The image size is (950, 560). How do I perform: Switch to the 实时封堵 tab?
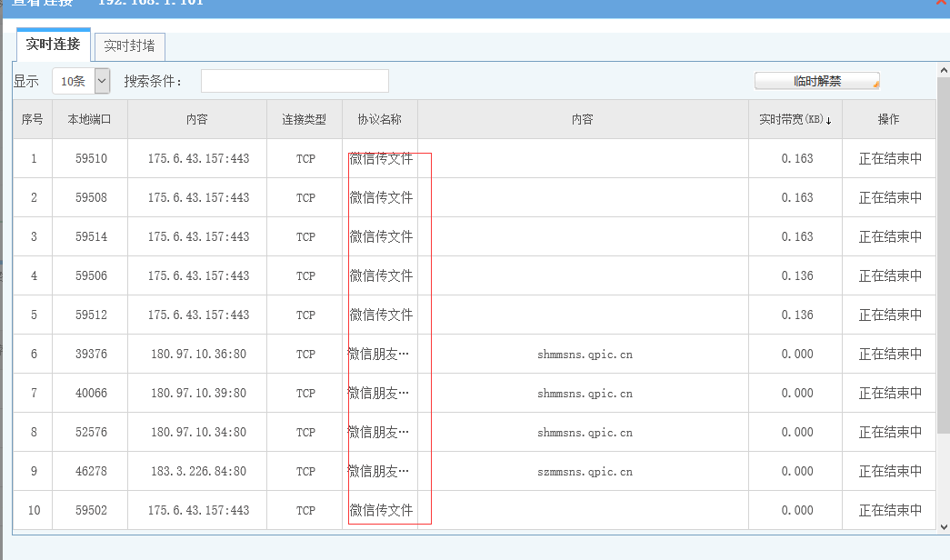click(x=129, y=46)
